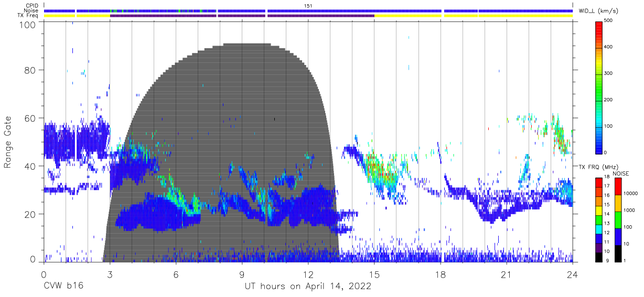This screenshot has height=297, width=644.
Task: Click the 'TX Freq' row label
Action: pos(29,16)
